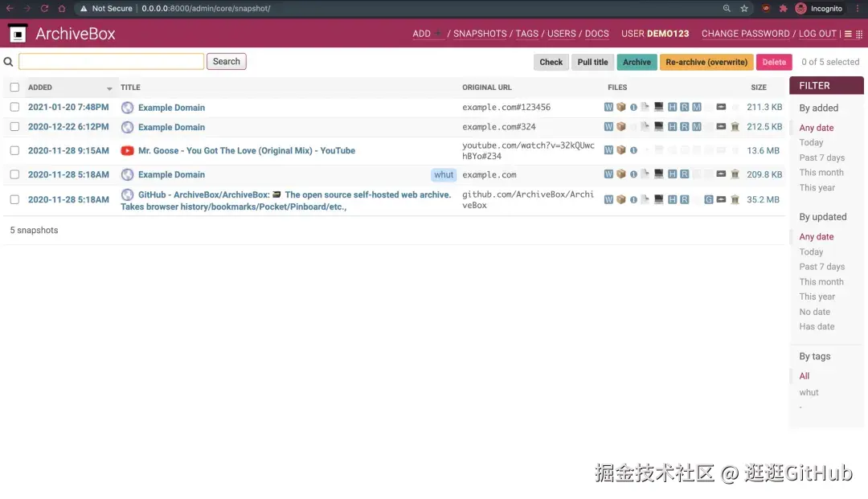This screenshot has width=868, height=499.
Task: Click the Search button
Action: point(227,61)
